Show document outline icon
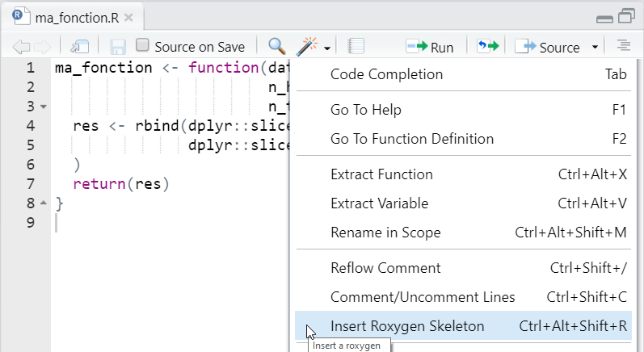Screen dimensions: 644x352 (x=624, y=45)
